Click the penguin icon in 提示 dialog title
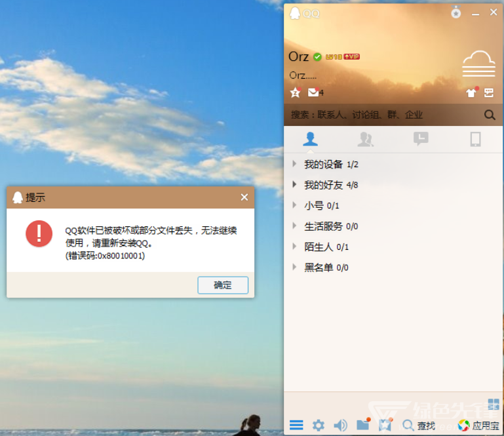 pos(18,197)
